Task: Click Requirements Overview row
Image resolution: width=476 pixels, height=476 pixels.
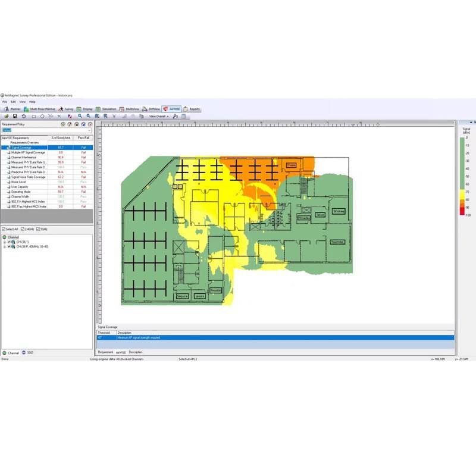Action: [x=47, y=143]
